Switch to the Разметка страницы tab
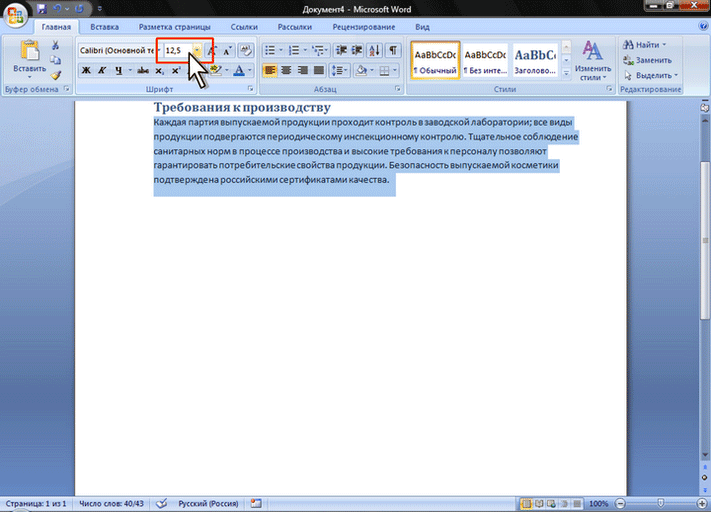This screenshot has width=711, height=512. [175, 27]
